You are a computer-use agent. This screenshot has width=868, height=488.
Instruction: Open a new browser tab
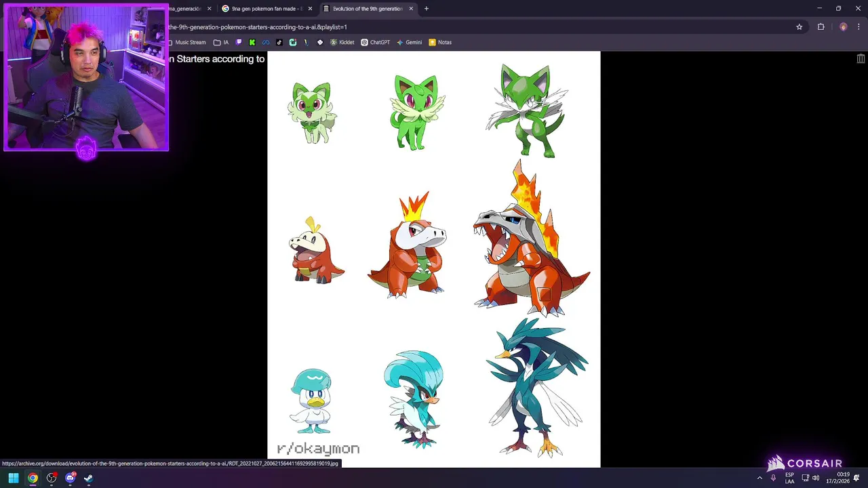427,9
